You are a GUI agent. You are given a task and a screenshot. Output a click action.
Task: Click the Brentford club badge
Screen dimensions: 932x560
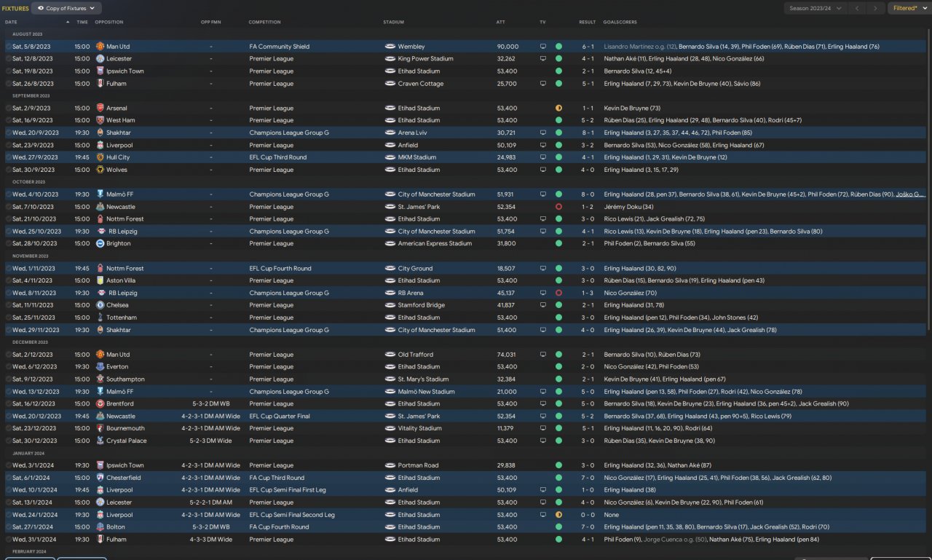coord(100,404)
